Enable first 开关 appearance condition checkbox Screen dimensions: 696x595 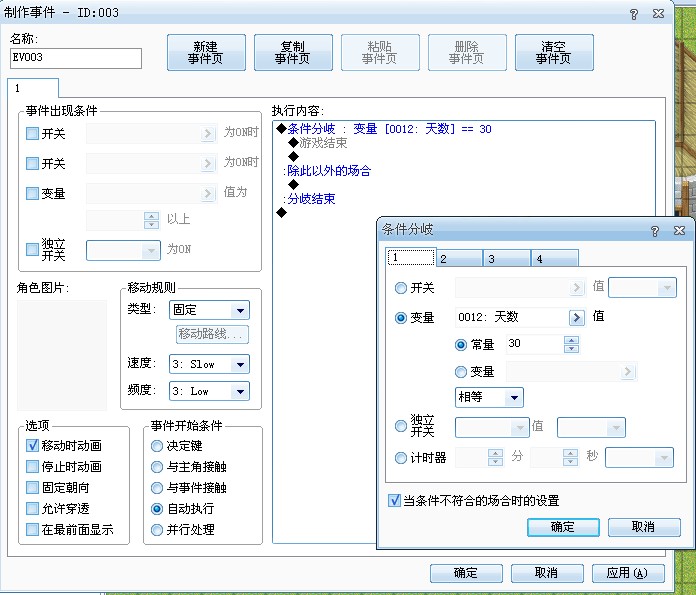32,134
